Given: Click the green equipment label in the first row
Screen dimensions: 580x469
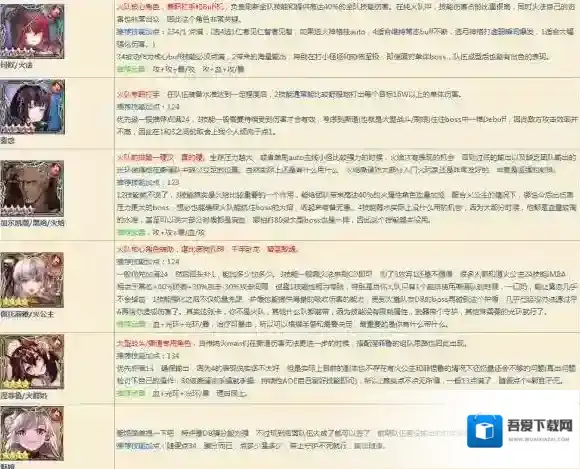Looking at the screenshot, I should (x=131, y=69).
